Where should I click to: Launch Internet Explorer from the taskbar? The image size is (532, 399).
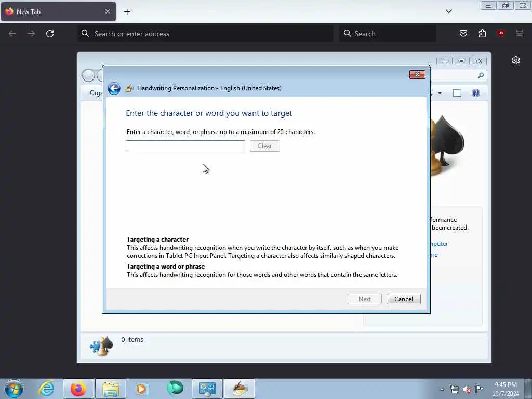click(46, 389)
